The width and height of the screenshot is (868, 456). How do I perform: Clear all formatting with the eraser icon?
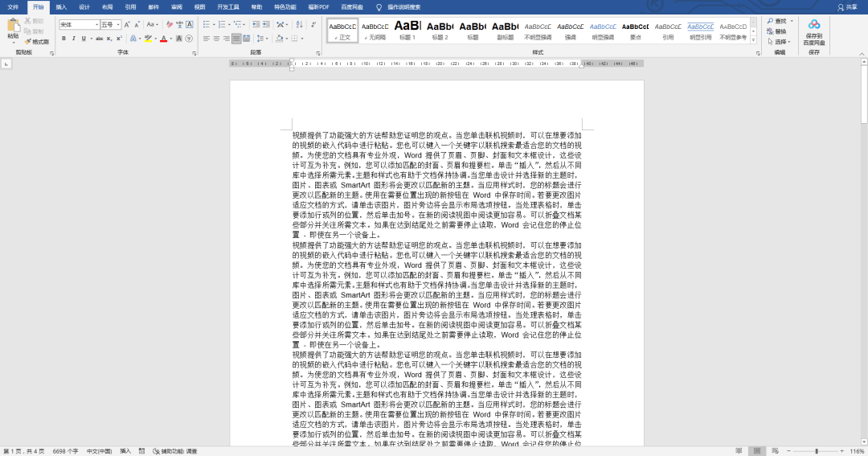click(x=170, y=24)
